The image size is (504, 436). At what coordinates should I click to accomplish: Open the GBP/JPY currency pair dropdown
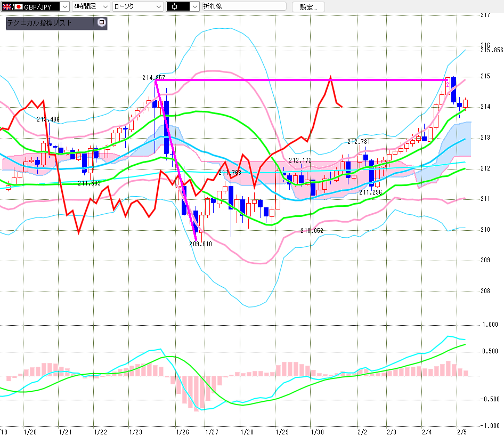64,6
